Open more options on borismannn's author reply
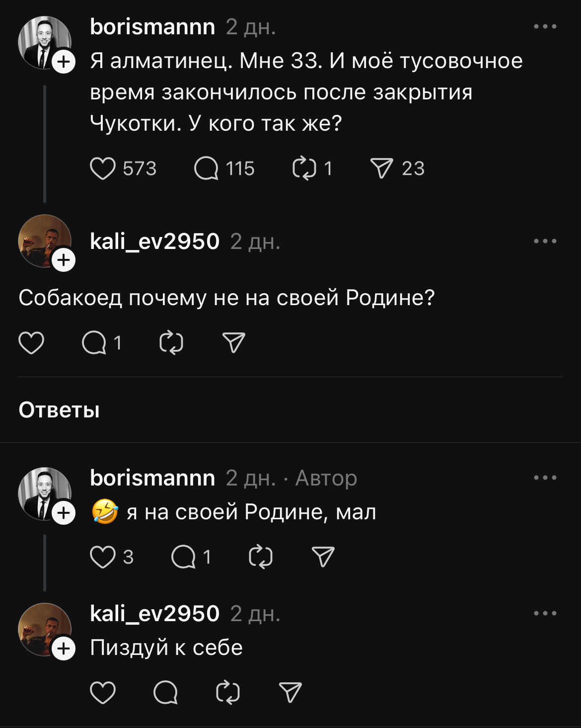The image size is (581, 728). [x=545, y=478]
